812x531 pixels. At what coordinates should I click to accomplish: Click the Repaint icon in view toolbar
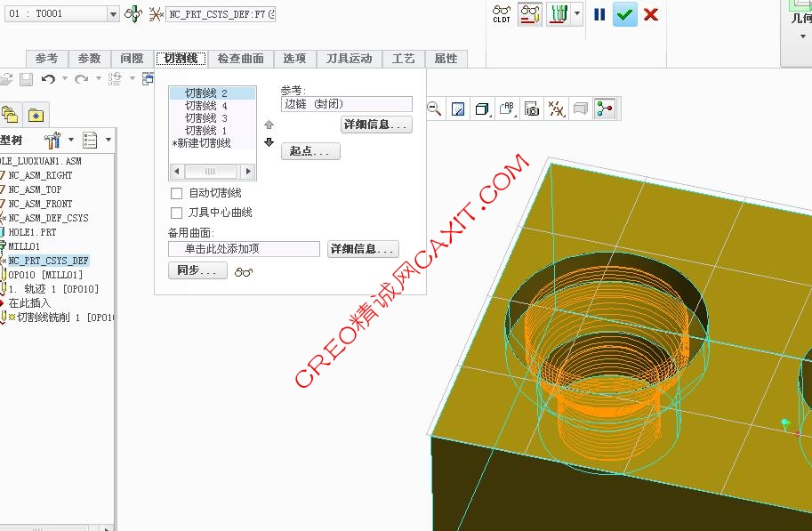pyautogui.click(x=458, y=109)
